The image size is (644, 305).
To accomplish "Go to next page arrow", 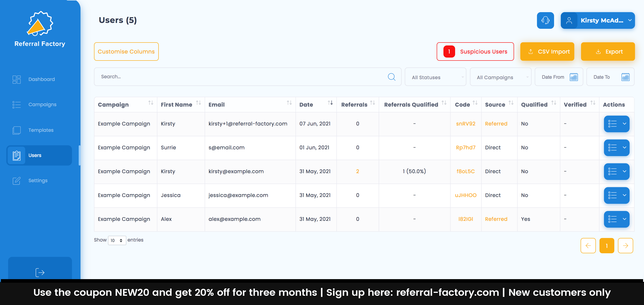I will (x=625, y=245).
